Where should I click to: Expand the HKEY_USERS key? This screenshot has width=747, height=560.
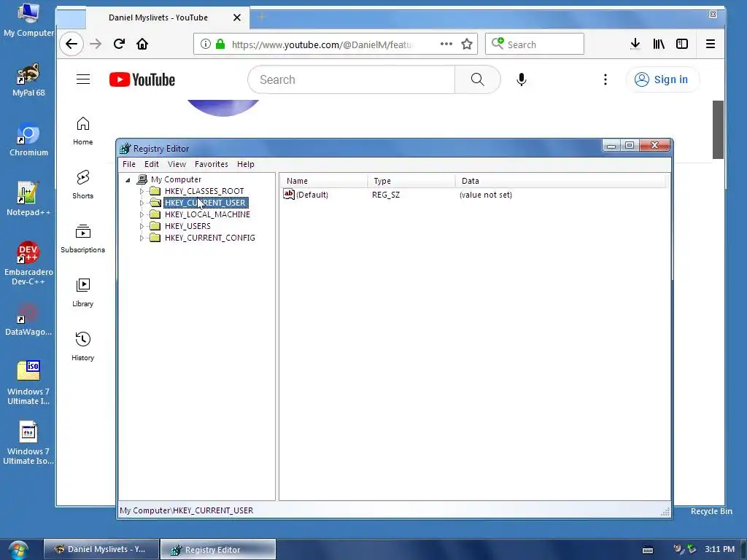tap(142, 226)
